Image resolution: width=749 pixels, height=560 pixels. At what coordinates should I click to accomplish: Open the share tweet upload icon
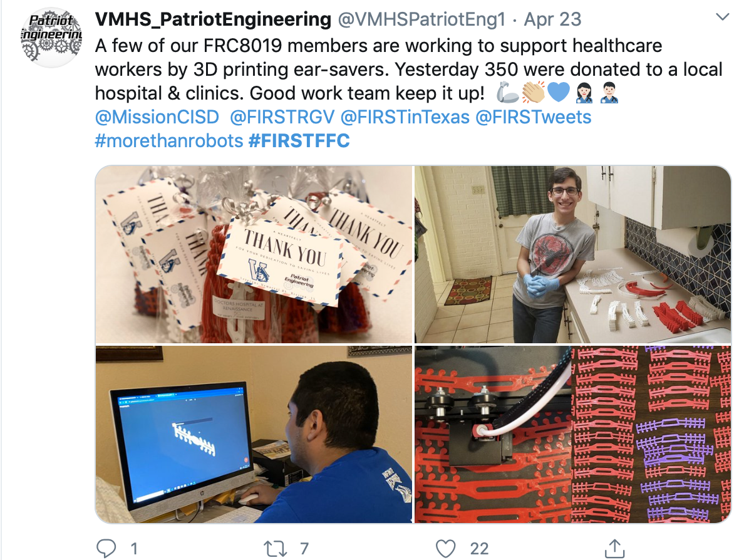[x=615, y=548]
